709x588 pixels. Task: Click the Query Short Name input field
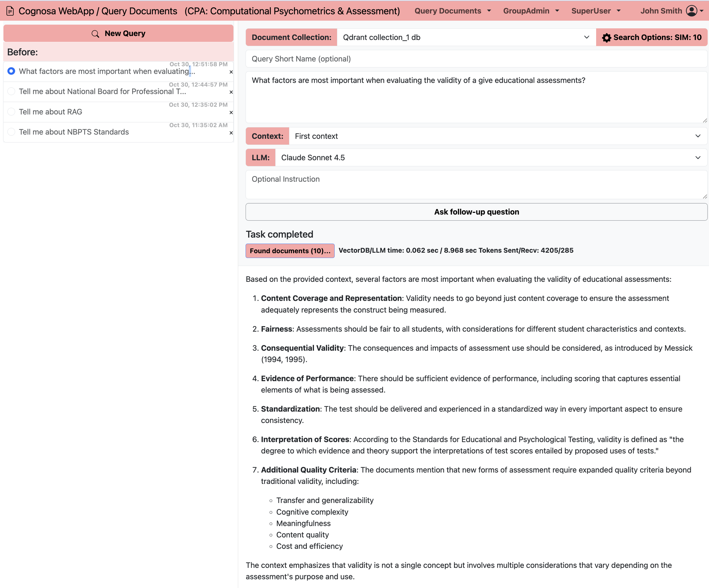click(x=476, y=59)
